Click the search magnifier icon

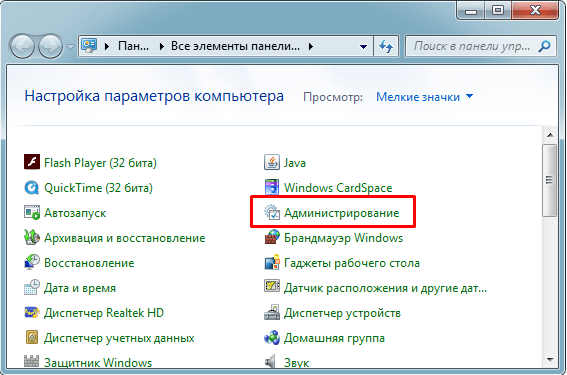coord(544,46)
